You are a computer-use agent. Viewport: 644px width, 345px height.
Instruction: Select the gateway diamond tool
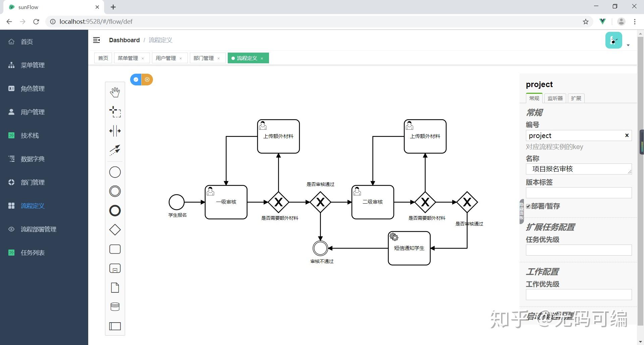[115, 230]
